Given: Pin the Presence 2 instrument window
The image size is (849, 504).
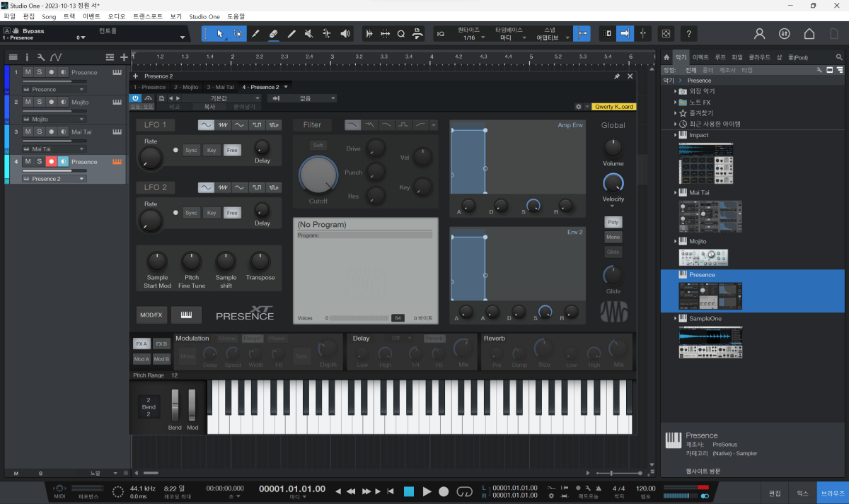Looking at the screenshot, I should [x=616, y=76].
